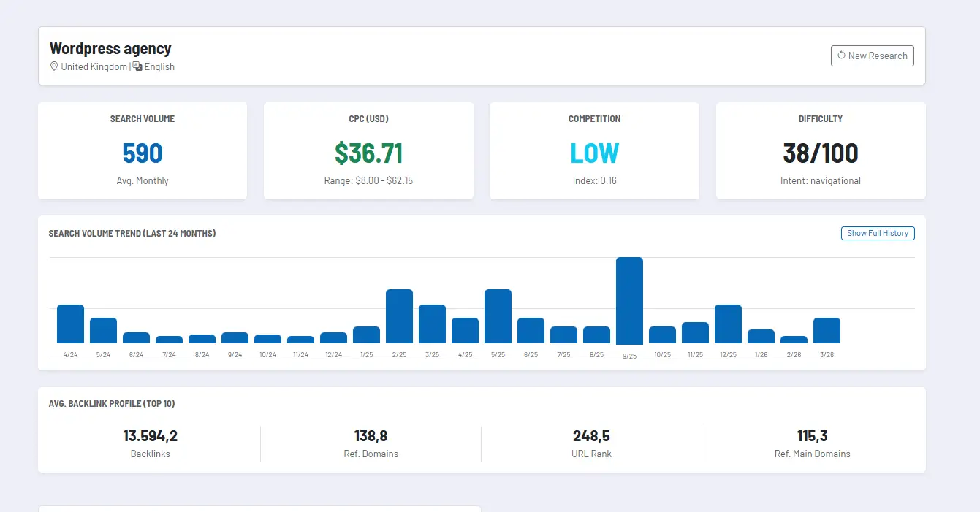
Task: Click the CPC range $8.00 - $62.15 text
Action: pos(368,180)
